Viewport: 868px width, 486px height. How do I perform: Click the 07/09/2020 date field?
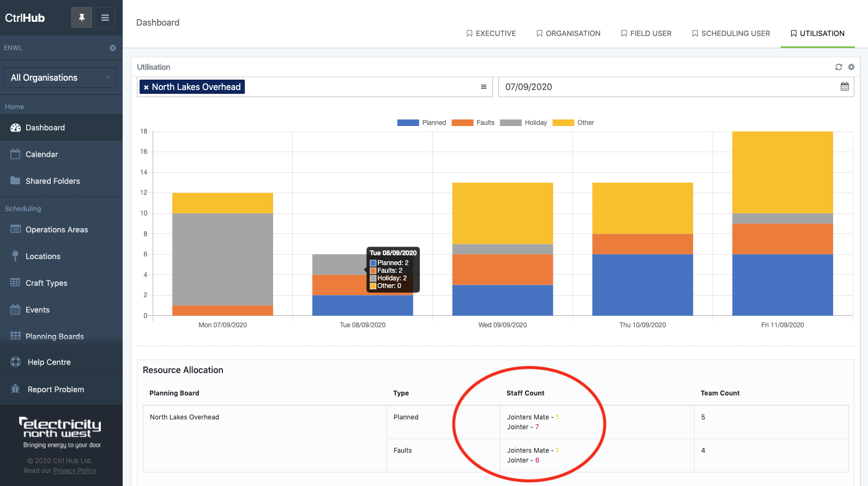click(665, 87)
